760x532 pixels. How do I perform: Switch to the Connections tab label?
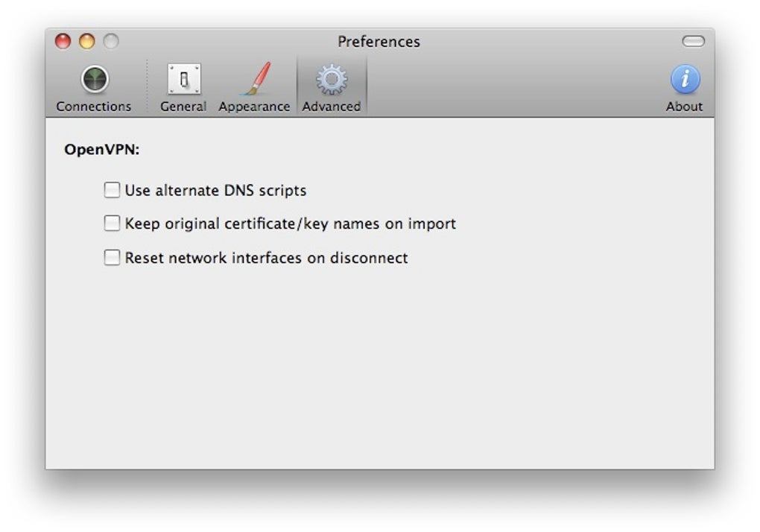point(94,107)
